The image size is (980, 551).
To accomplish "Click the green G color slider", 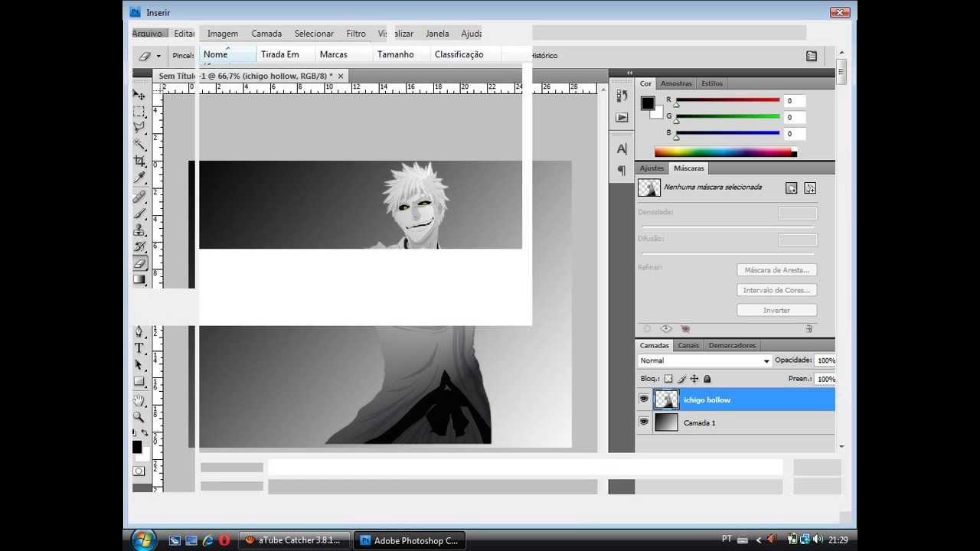I will (x=727, y=116).
